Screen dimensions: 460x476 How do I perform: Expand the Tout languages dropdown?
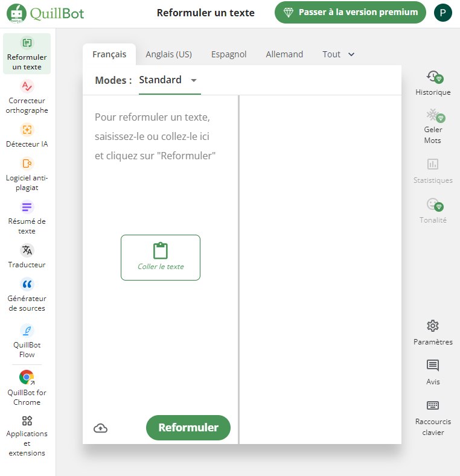(339, 54)
